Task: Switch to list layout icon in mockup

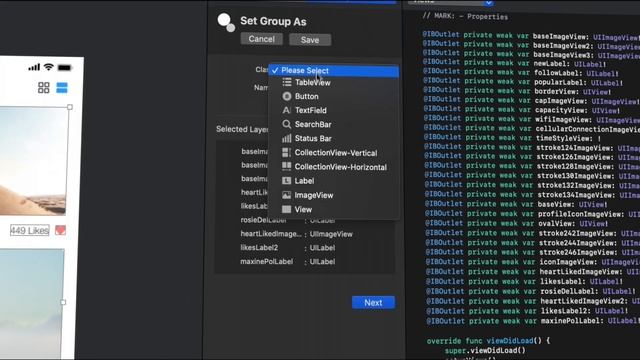Action: [62, 88]
